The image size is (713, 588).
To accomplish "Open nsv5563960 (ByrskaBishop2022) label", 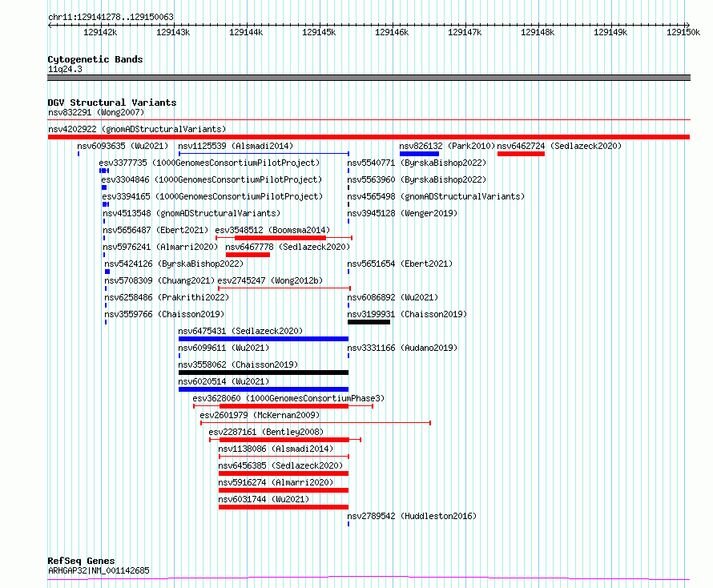I will click(417, 179).
